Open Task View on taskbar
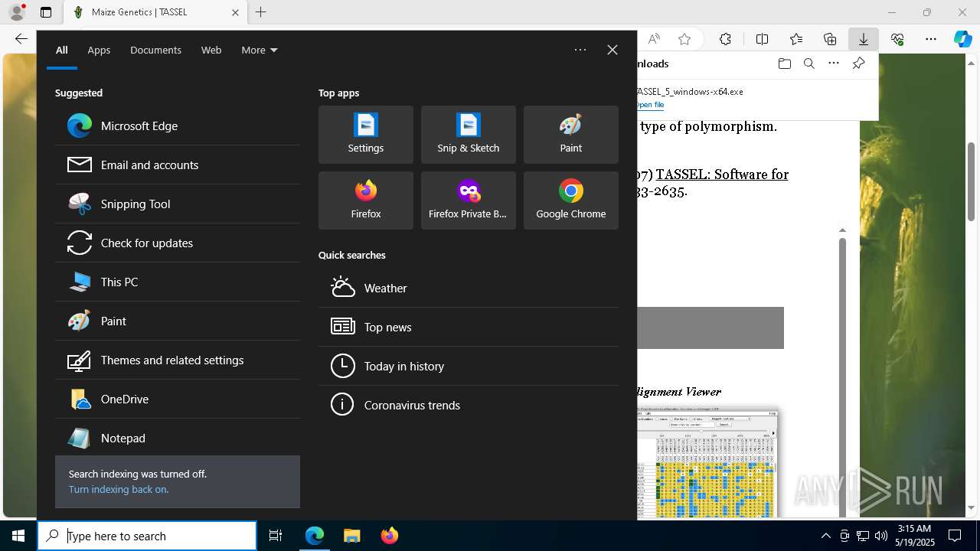Image resolution: width=980 pixels, height=551 pixels. tap(276, 536)
